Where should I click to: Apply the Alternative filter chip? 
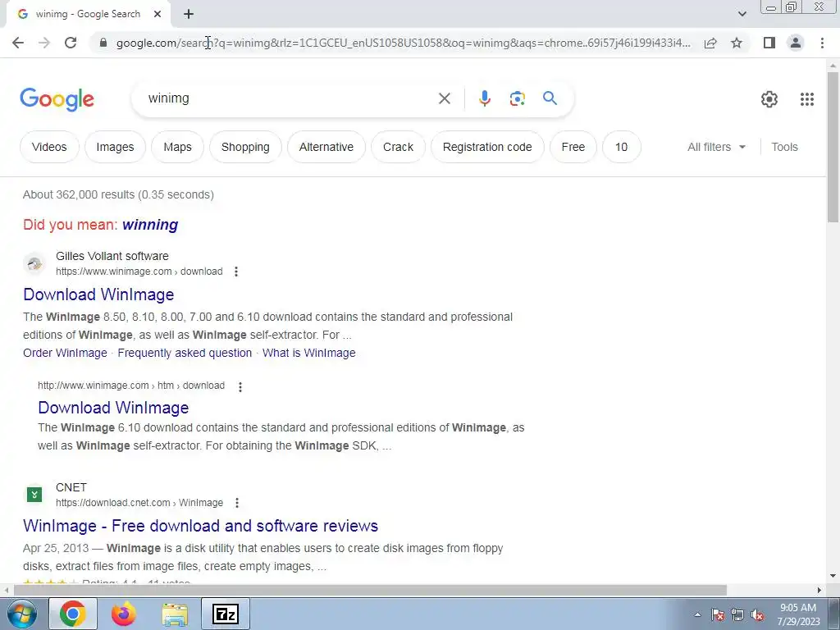coord(326,147)
